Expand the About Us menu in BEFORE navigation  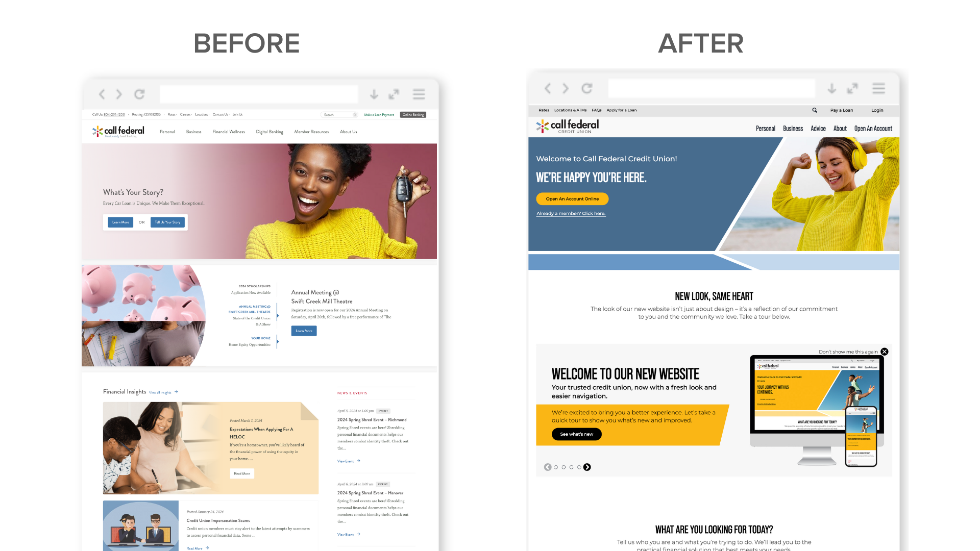[349, 131]
